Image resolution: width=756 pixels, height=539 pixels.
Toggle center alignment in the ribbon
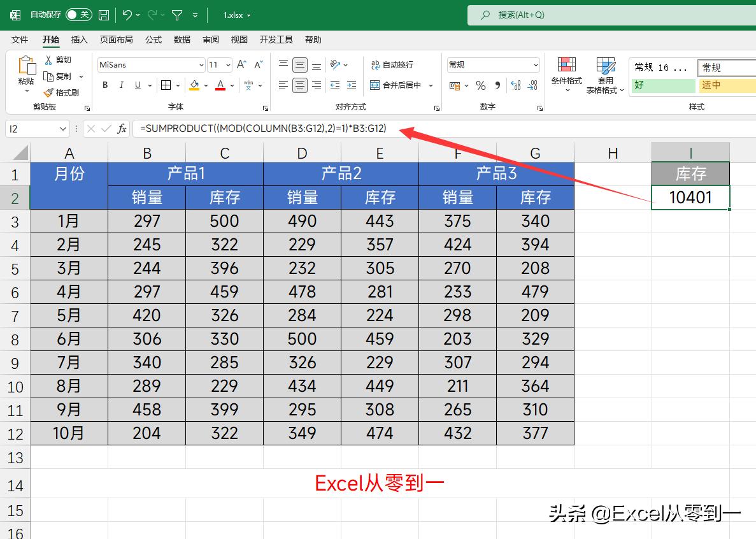click(299, 85)
